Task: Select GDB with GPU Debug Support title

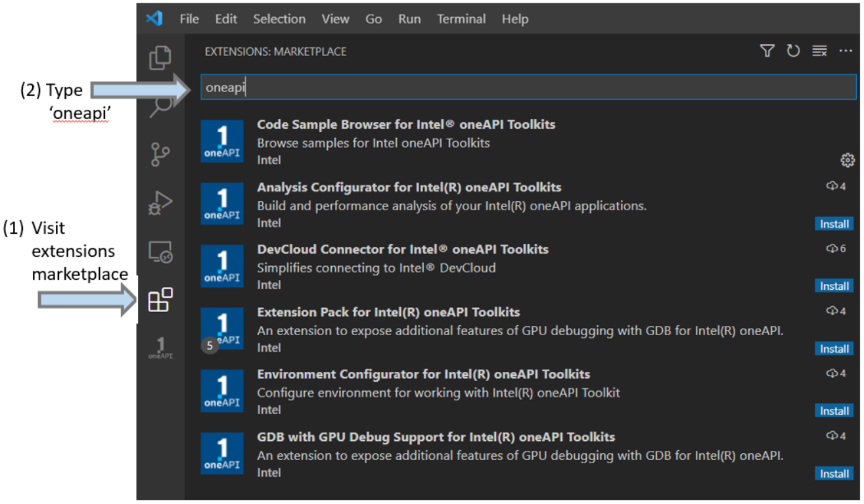Action: tap(436, 437)
